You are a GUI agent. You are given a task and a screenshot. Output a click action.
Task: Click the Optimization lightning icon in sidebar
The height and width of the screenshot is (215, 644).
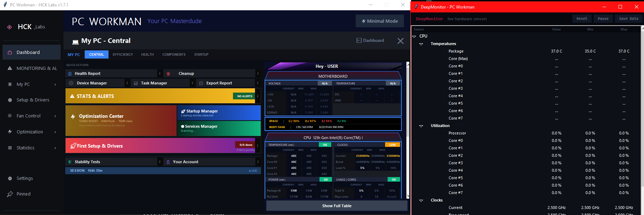tap(10, 132)
